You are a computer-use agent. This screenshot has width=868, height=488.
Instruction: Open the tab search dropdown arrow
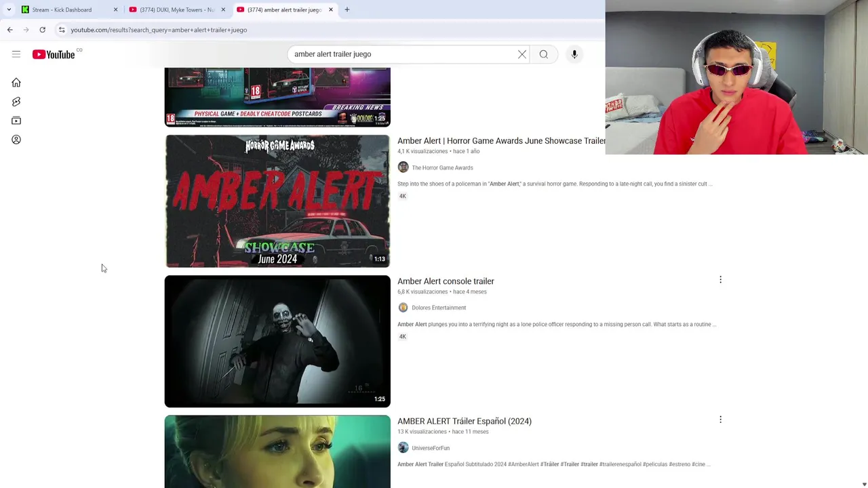click(9, 9)
